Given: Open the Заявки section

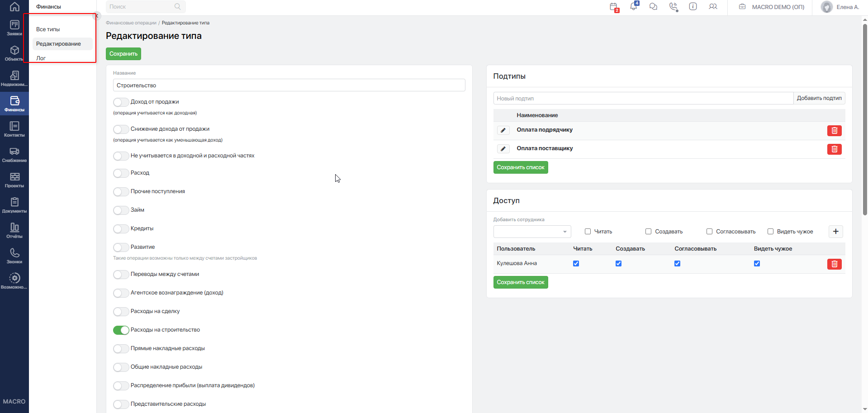Looking at the screenshot, I should tap(14, 28).
